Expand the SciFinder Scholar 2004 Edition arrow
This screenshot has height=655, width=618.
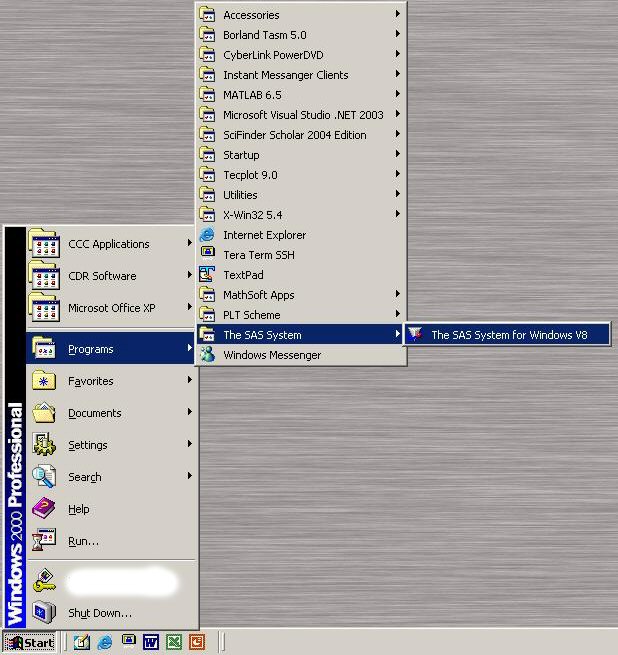pos(397,134)
